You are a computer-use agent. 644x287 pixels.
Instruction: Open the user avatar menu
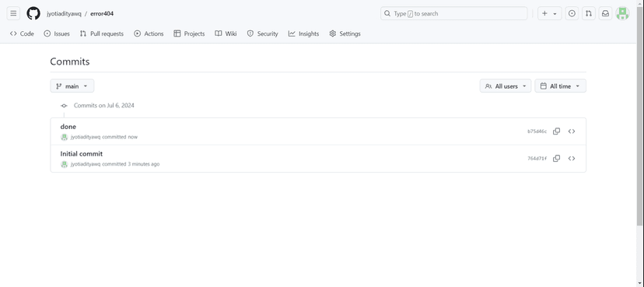[x=622, y=13]
